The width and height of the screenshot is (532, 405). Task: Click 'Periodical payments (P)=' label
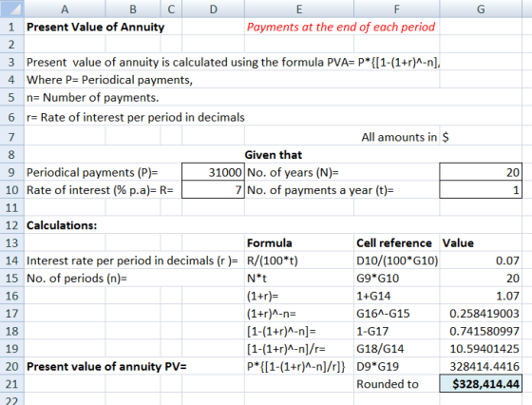pos(92,172)
